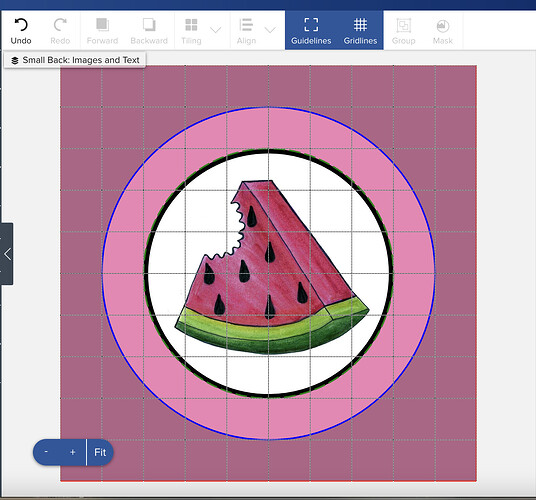Expand the collapsed left side panel
536x500 pixels.
click(7, 254)
